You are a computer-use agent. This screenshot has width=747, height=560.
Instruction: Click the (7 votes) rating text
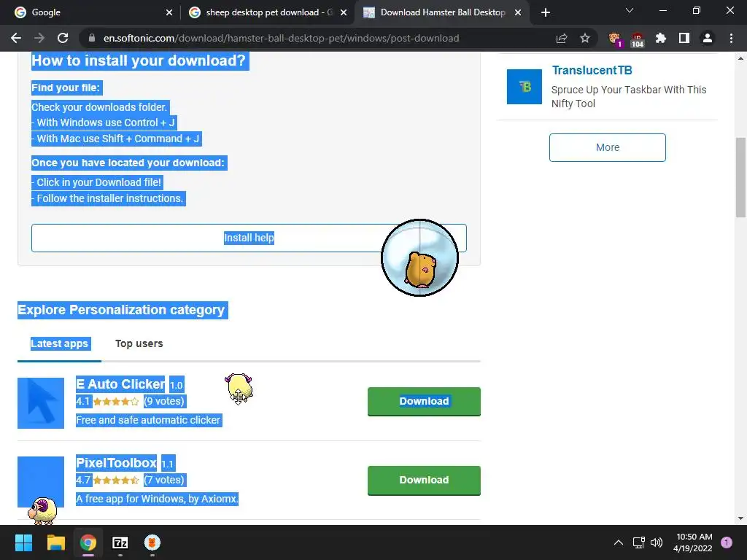[164, 480]
